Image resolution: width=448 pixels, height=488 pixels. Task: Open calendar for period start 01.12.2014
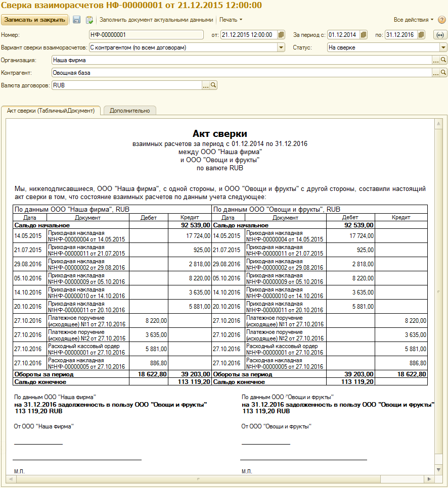click(363, 35)
